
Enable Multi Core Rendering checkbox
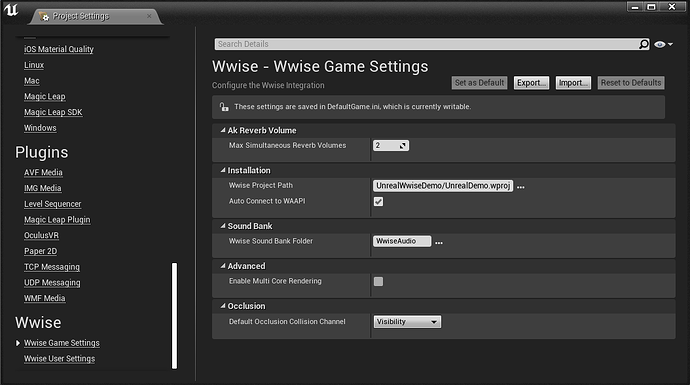click(x=378, y=282)
